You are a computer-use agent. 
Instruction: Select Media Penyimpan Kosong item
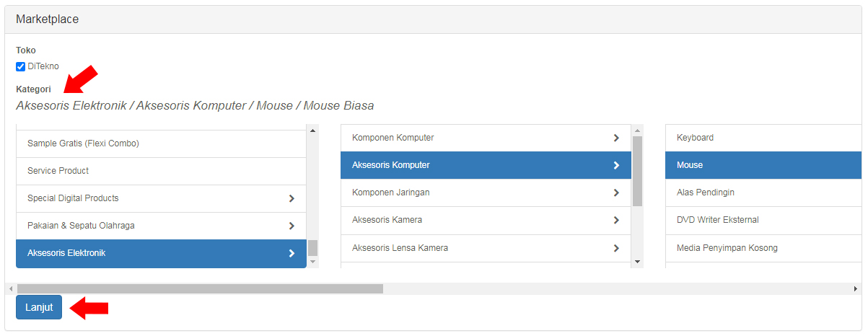pos(763,248)
